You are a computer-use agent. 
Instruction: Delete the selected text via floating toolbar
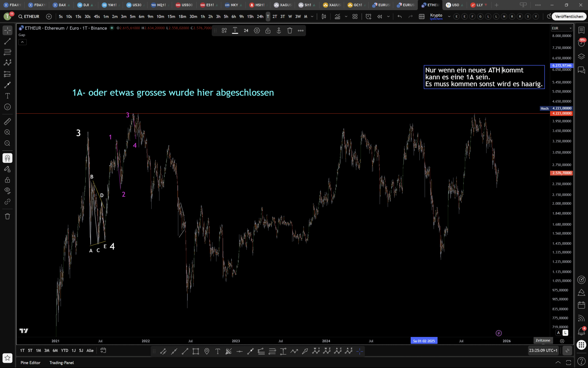[x=290, y=31]
